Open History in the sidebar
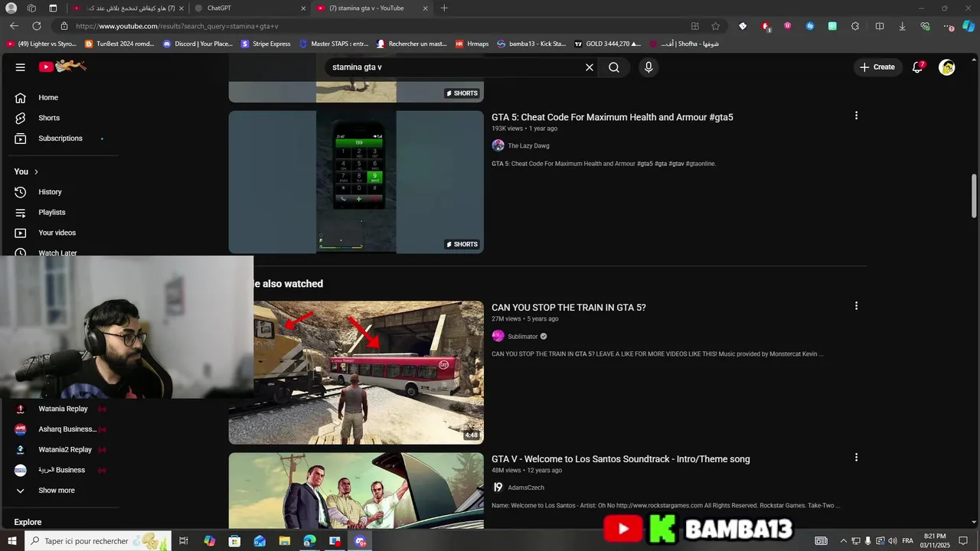This screenshot has width=980, height=551. [50, 192]
